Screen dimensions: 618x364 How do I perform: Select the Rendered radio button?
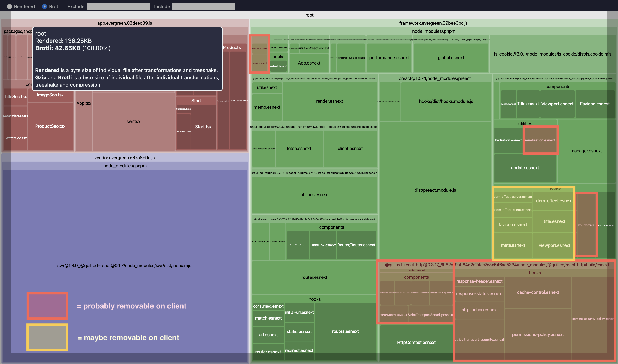9,6
